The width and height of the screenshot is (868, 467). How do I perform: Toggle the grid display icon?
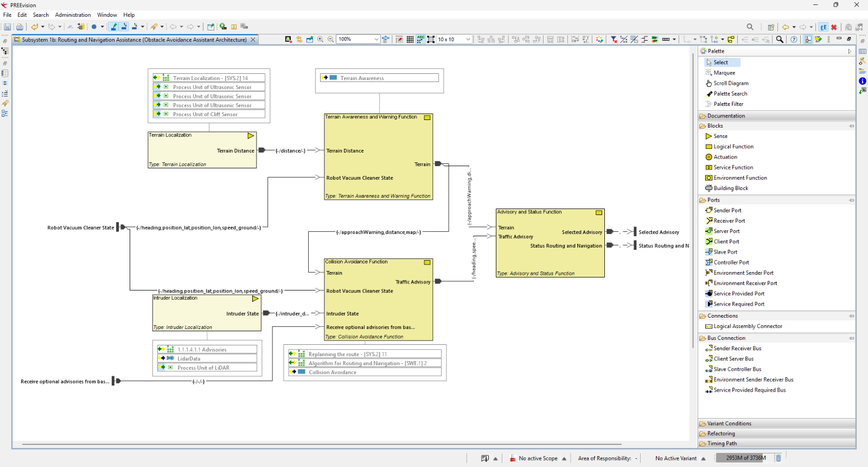coord(410,39)
